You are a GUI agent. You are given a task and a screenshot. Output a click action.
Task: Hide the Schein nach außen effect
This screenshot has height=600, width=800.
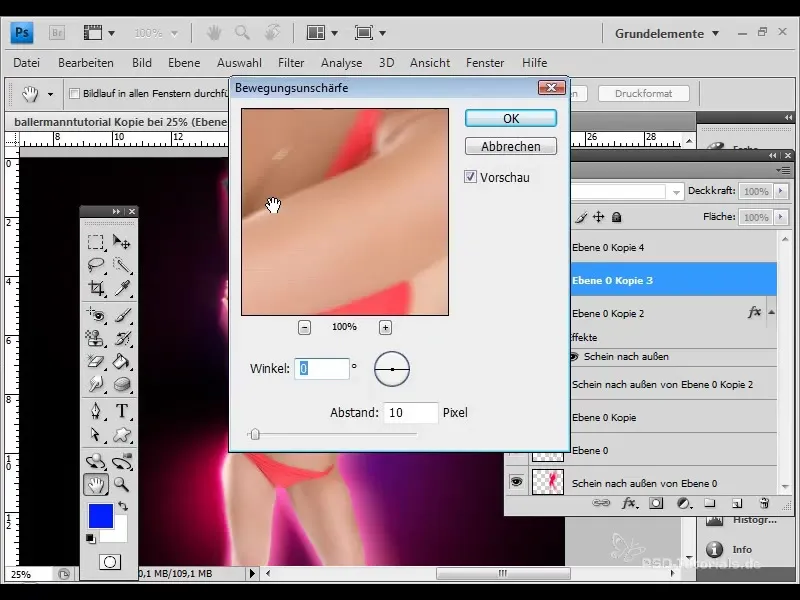(574, 357)
